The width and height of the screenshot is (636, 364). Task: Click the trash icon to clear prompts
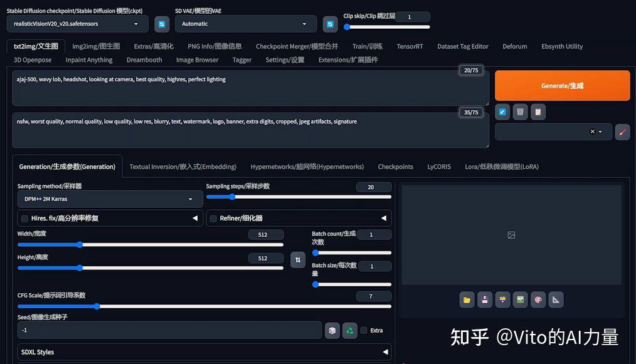pyautogui.click(x=520, y=111)
